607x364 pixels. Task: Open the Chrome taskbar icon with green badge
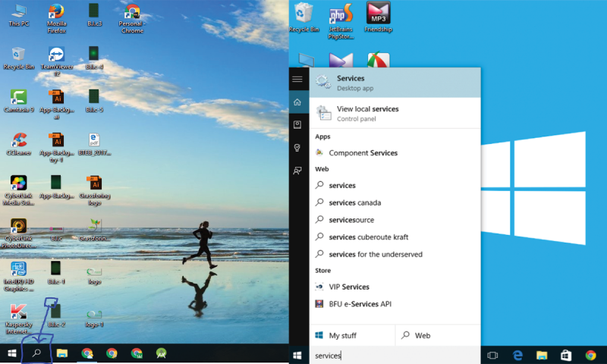click(137, 353)
